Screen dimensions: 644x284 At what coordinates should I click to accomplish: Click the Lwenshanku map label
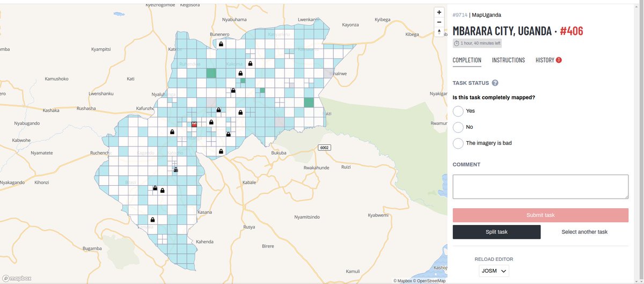tap(101, 93)
